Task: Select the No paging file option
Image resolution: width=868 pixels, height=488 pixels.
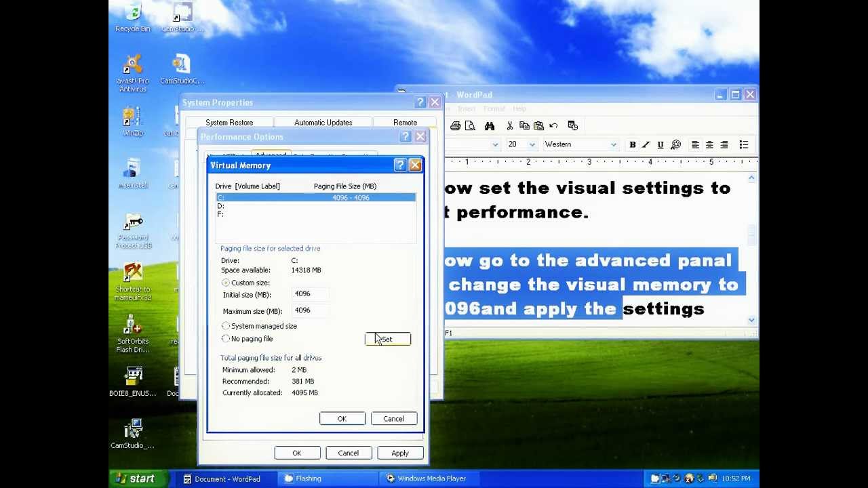Action: [226, 339]
